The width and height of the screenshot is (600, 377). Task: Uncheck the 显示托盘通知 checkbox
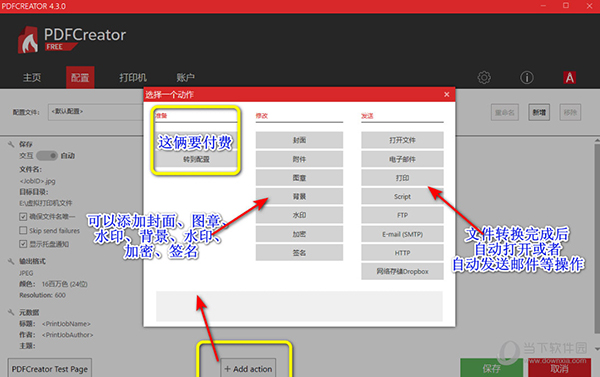click(23, 244)
